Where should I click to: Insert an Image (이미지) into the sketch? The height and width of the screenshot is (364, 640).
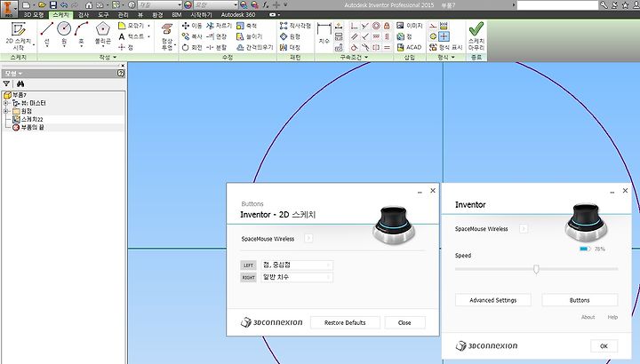pos(410,26)
